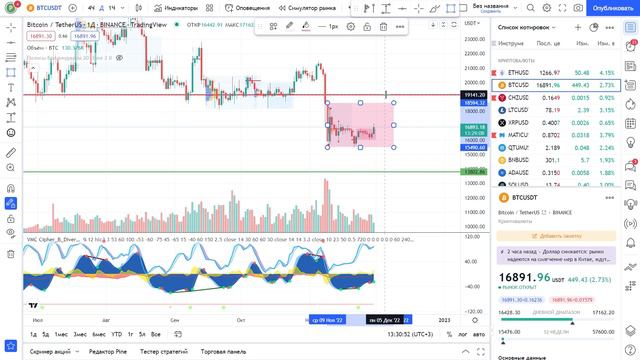
Task: Toggle авто auto scale
Action: point(479,334)
